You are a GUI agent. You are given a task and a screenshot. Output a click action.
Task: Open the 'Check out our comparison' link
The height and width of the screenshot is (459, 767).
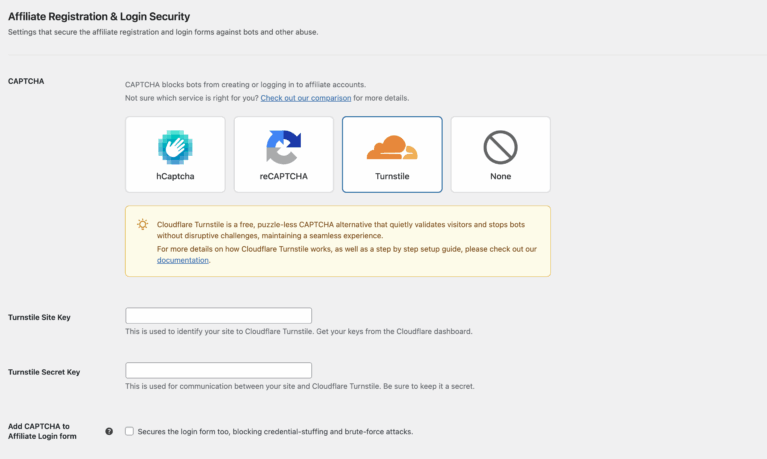(x=306, y=98)
